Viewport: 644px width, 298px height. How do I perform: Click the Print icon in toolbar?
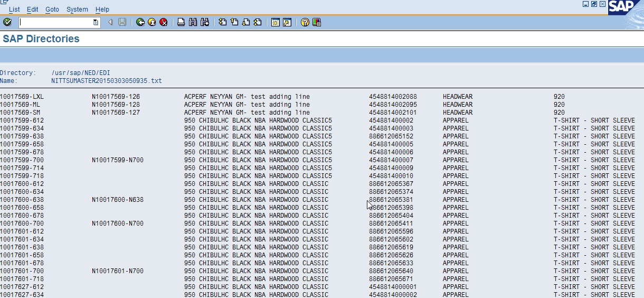point(181,22)
